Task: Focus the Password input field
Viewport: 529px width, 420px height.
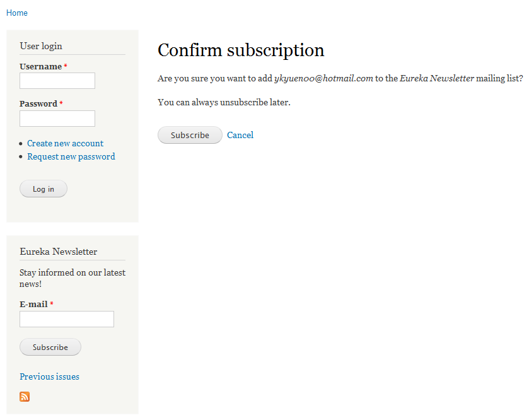Action: [57, 119]
